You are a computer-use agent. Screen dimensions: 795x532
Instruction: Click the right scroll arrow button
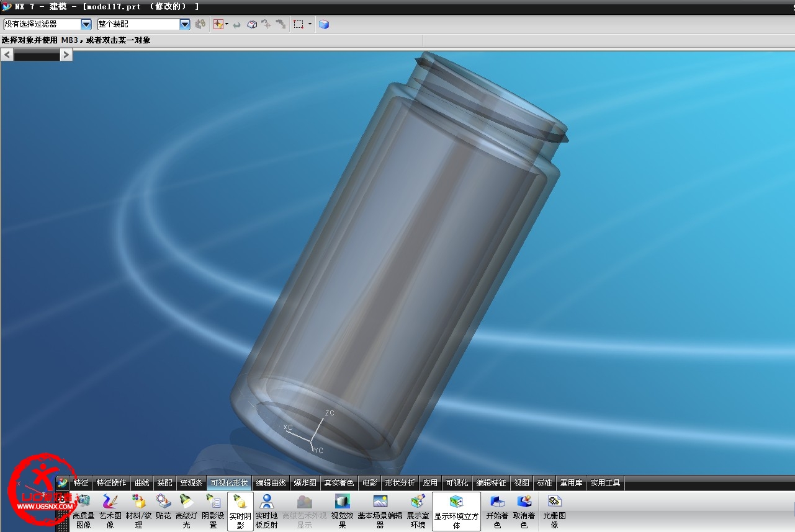pos(66,55)
